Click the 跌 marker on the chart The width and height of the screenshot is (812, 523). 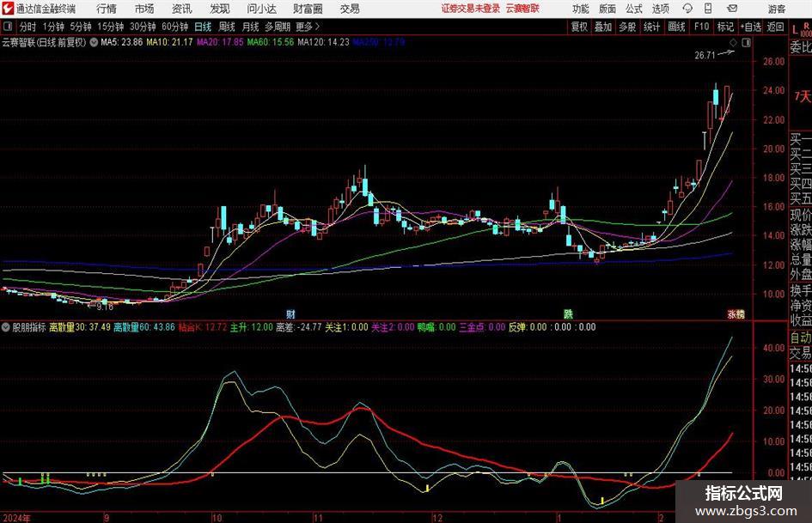point(568,313)
